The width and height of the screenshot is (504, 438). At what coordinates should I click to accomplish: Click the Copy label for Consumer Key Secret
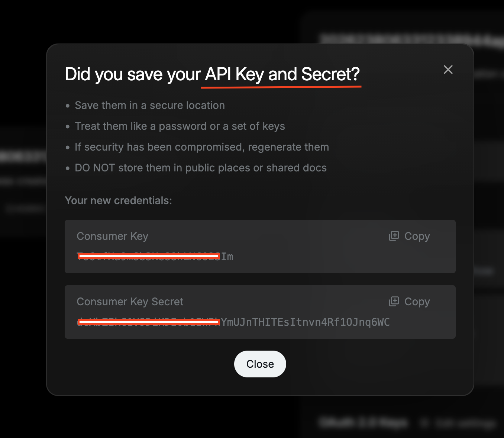(417, 302)
